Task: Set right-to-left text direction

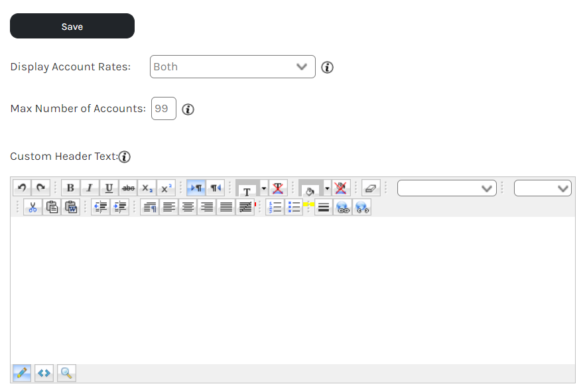Action: click(216, 188)
